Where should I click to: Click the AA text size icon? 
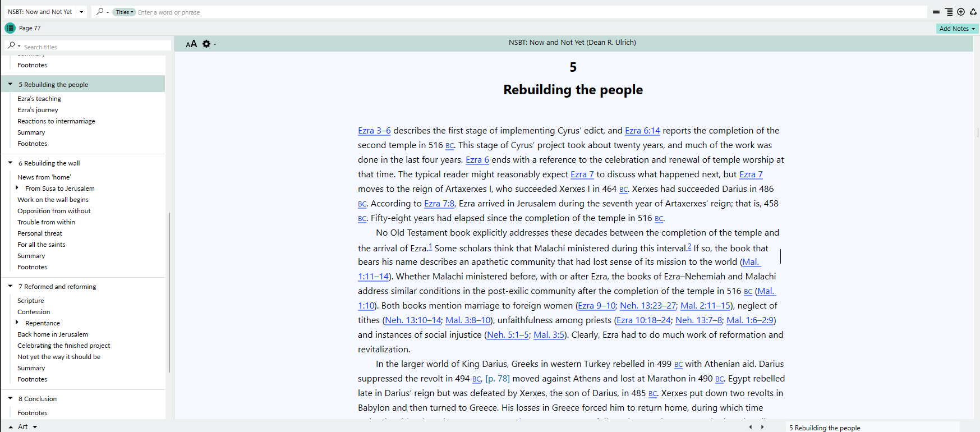[191, 44]
